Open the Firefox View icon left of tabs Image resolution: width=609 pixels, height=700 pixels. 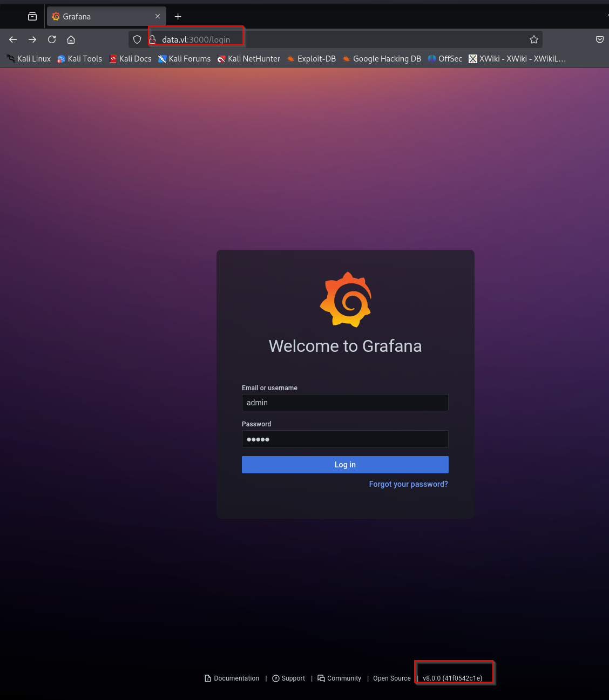(x=32, y=17)
